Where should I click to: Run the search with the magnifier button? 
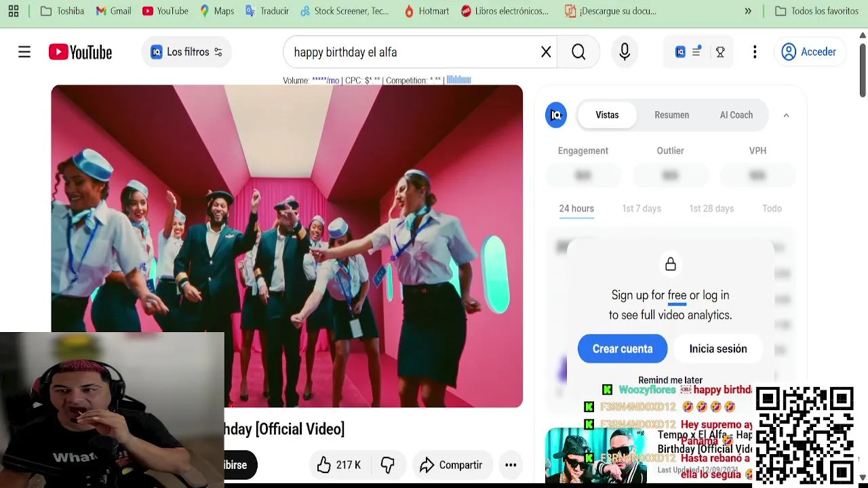click(x=578, y=52)
